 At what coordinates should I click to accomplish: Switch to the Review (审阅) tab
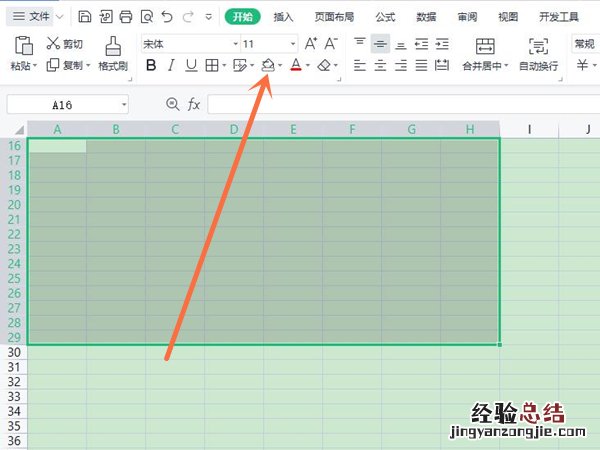(467, 17)
